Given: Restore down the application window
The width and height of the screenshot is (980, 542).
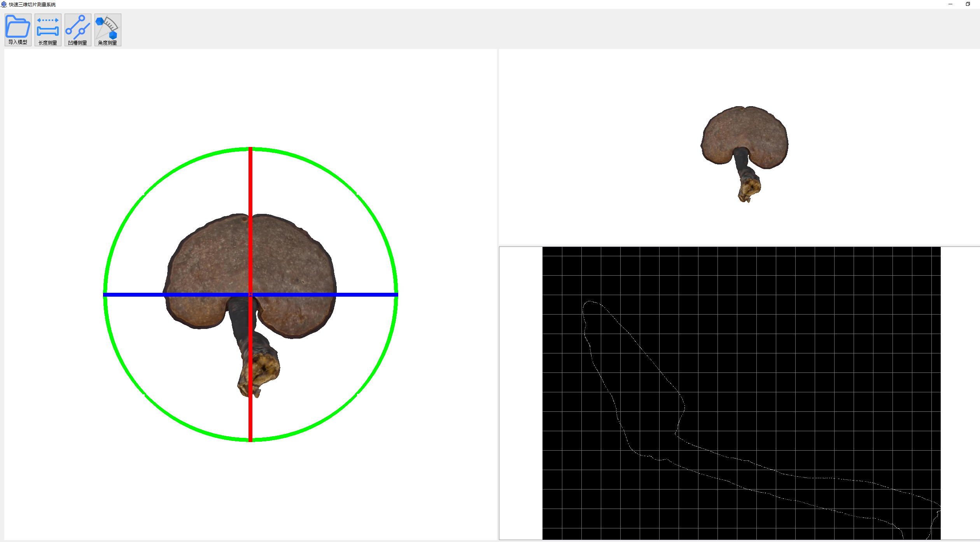Looking at the screenshot, I should click(968, 4).
